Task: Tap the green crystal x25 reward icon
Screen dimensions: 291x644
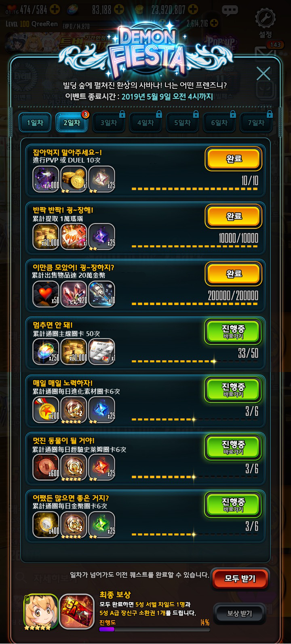Action: tap(101, 525)
